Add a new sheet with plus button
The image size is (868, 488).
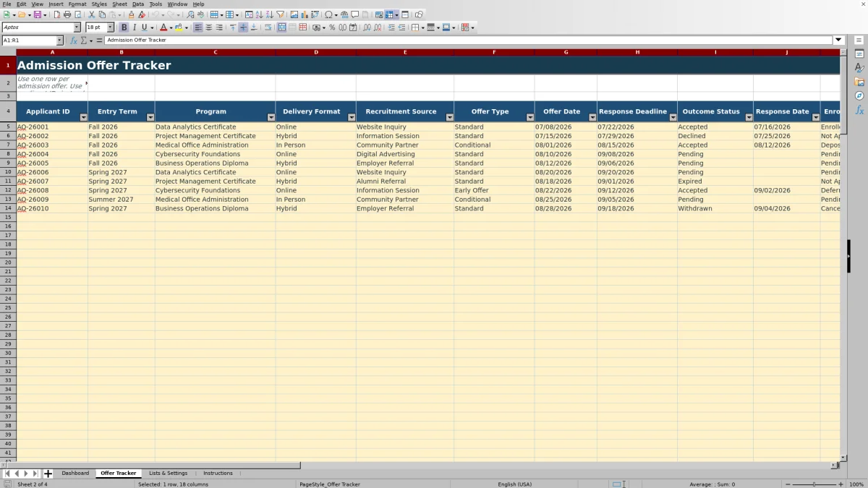(x=48, y=474)
